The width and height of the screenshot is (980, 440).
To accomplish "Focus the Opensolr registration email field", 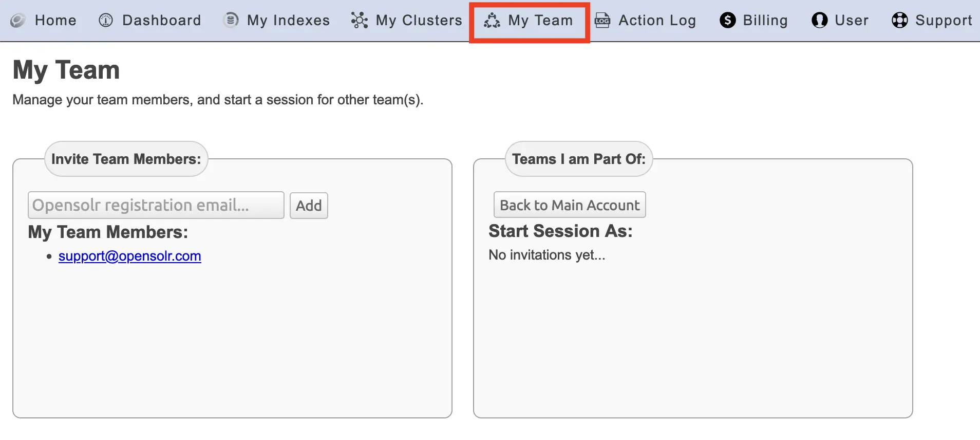I will point(156,206).
